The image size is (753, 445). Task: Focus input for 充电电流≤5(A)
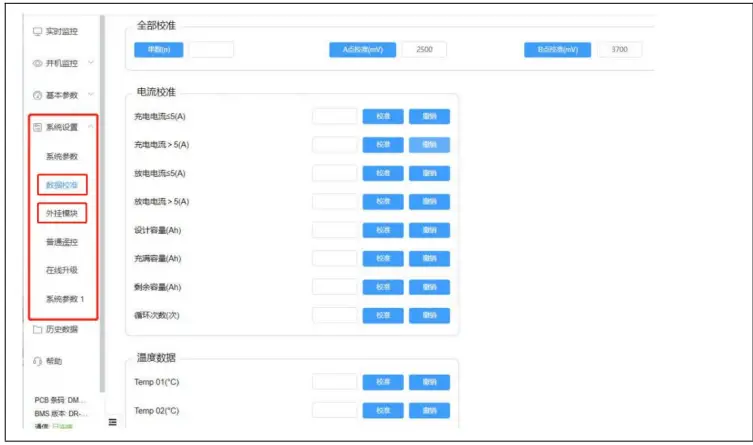click(x=335, y=116)
